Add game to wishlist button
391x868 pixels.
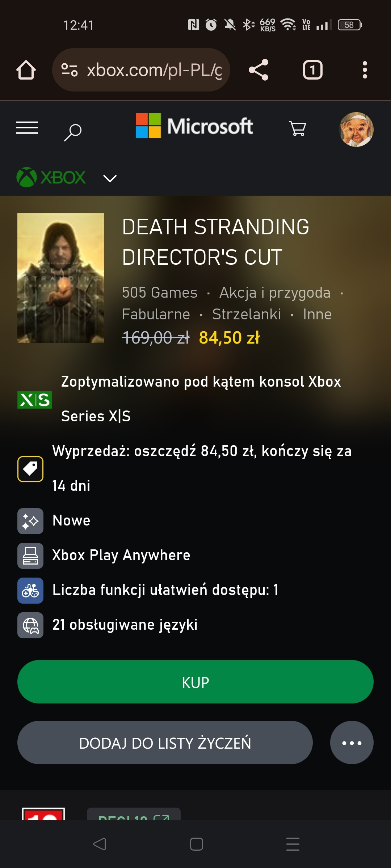pos(165,743)
